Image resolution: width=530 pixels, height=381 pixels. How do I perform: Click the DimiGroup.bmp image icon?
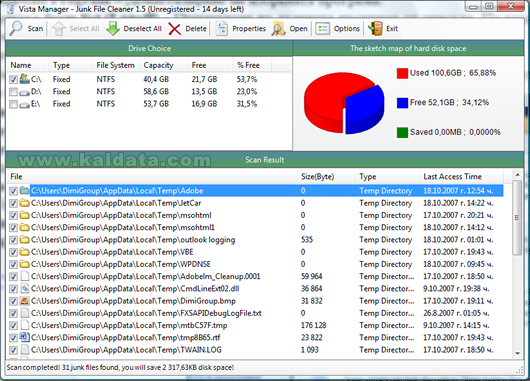(24, 301)
